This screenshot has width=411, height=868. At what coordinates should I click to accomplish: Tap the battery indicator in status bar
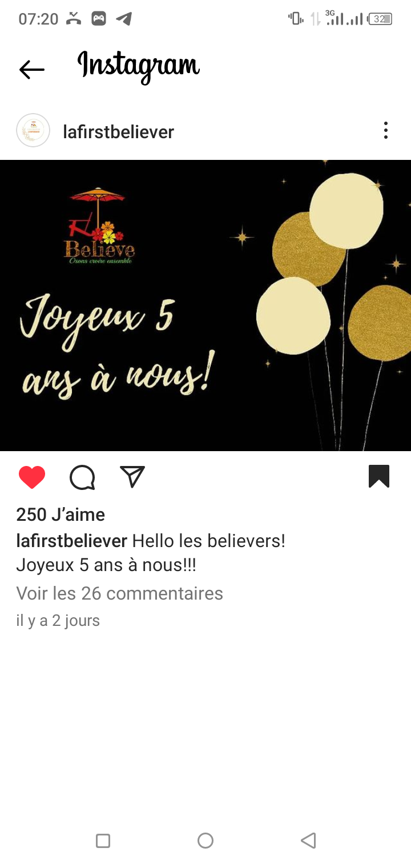380,19
